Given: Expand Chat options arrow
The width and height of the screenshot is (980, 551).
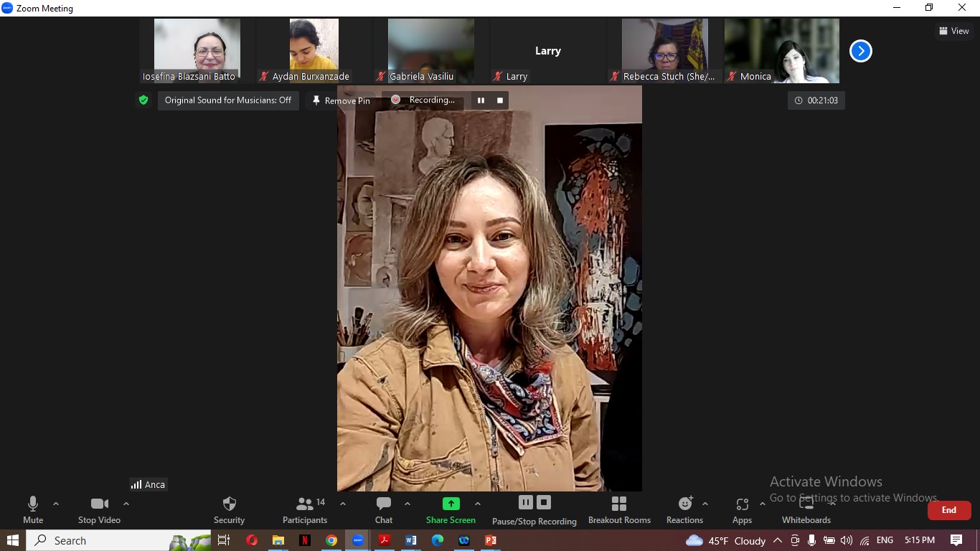Looking at the screenshot, I should [407, 504].
